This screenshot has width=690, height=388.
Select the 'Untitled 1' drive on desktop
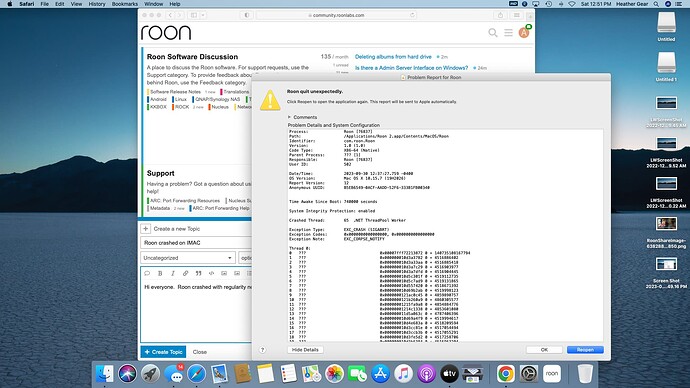pos(666,67)
